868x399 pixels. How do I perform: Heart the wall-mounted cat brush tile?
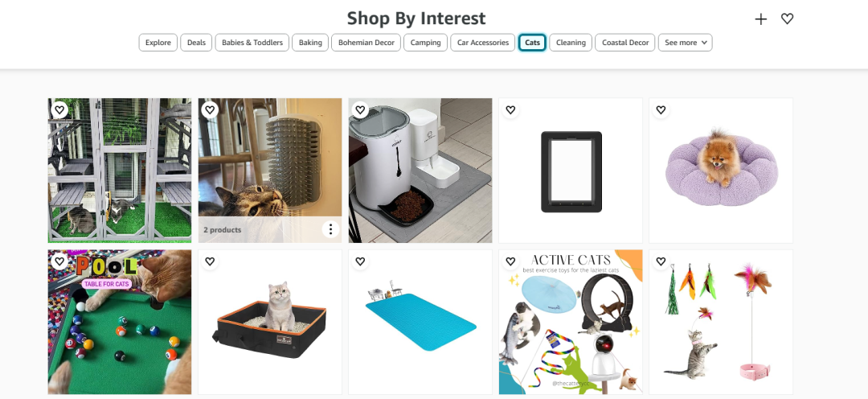point(210,109)
